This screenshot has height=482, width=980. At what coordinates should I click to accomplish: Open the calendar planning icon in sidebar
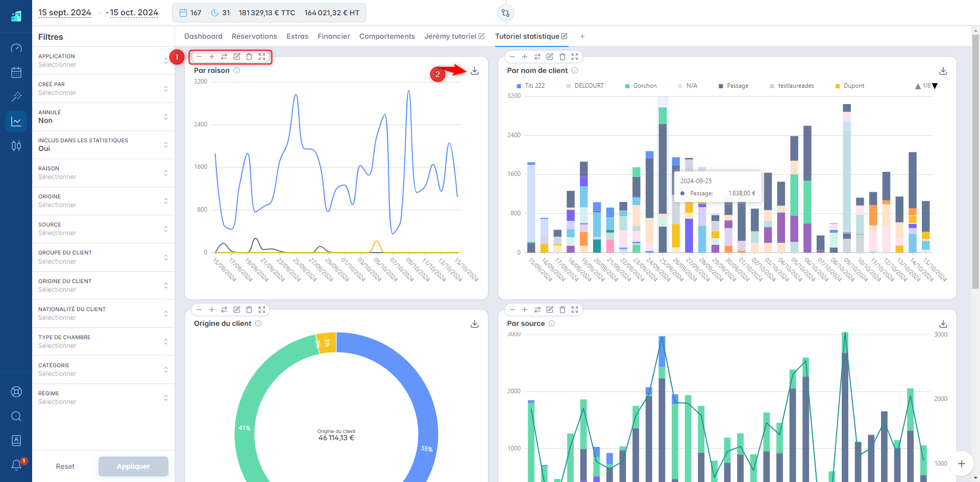click(16, 72)
